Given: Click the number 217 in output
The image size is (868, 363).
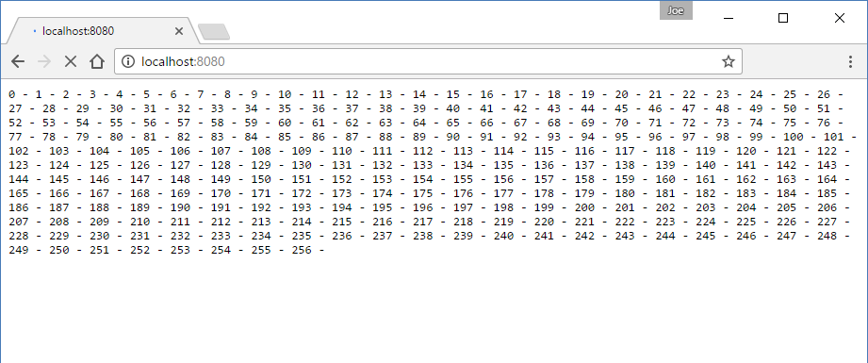Looking at the screenshot, I should [423, 222].
